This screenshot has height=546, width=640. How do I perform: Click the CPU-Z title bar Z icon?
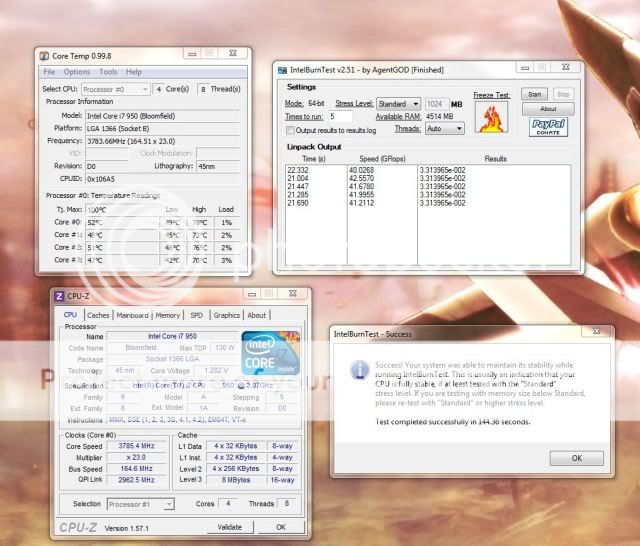[x=59, y=296]
